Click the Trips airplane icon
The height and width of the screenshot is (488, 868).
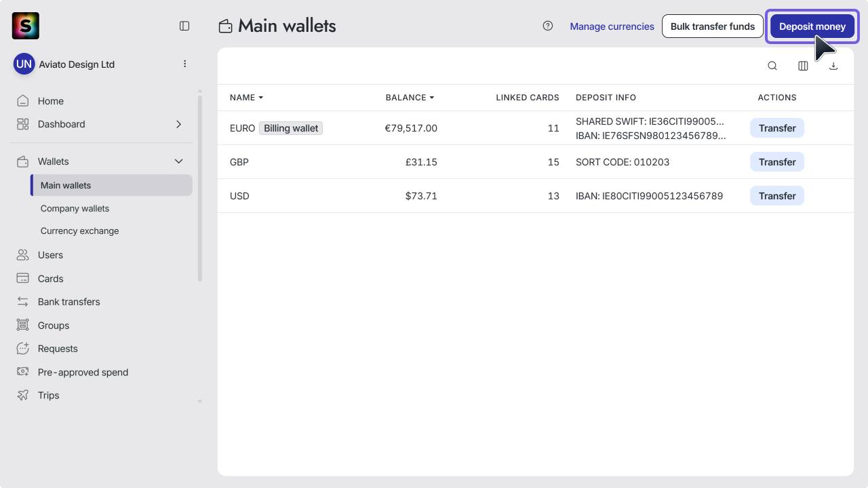coord(23,395)
